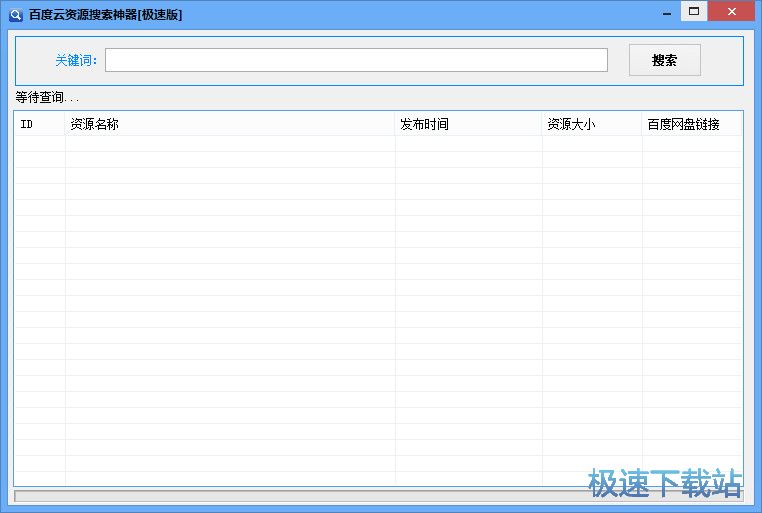Viewport: 762px width, 513px height.
Task: Click first row cell under 发布时间
Action: pyautogui.click(x=468, y=144)
